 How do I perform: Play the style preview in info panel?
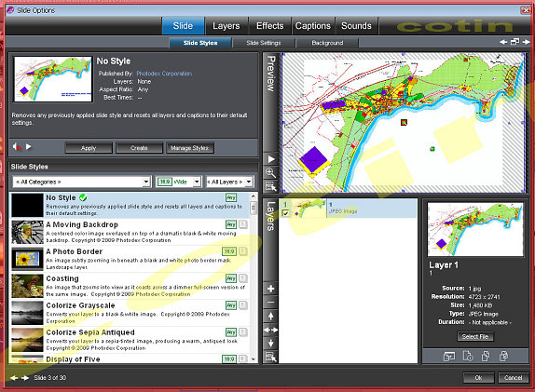coord(29,146)
